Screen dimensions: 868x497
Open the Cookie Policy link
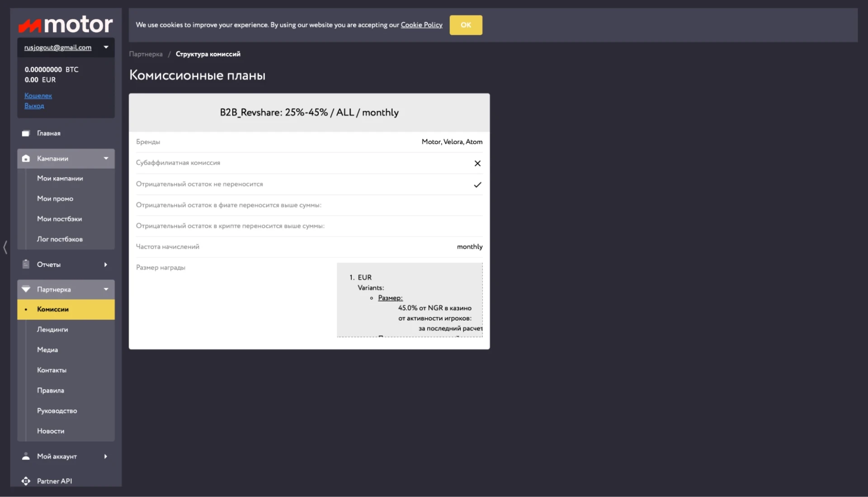click(x=421, y=25)
